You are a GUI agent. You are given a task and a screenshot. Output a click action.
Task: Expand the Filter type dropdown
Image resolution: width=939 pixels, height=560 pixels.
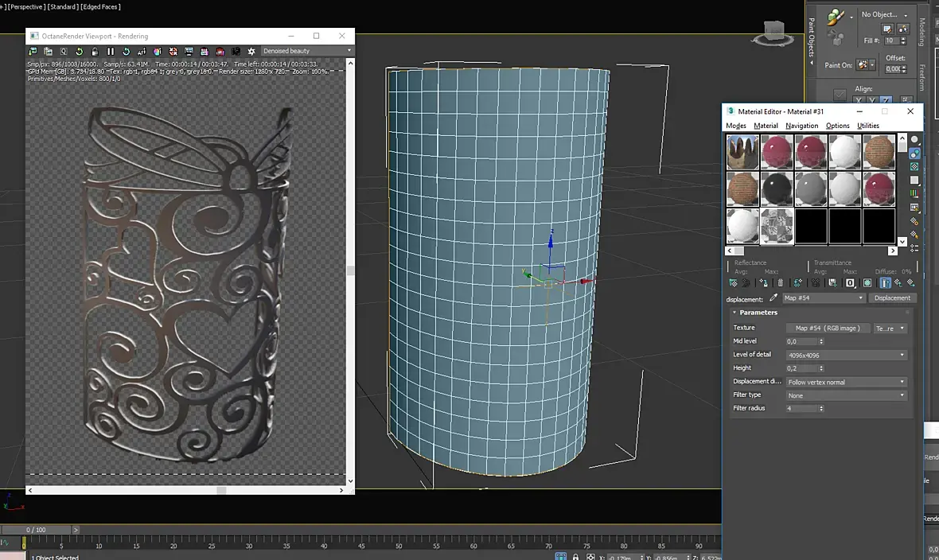(x=846, y=395)
